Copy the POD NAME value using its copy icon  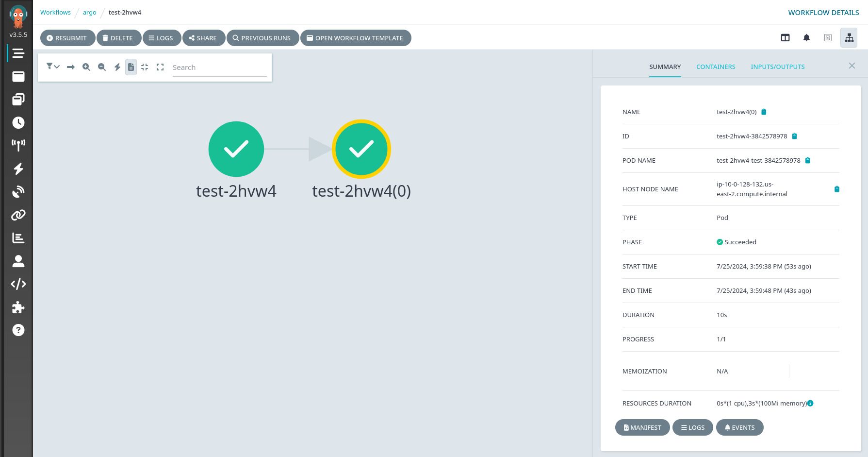click(808, 160)
